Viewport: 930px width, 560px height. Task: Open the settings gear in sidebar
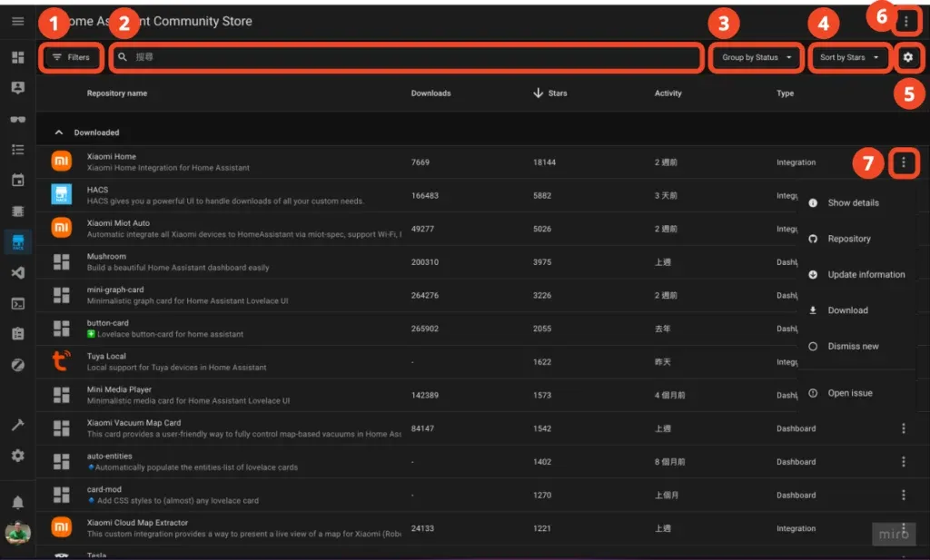click(17, 456)
